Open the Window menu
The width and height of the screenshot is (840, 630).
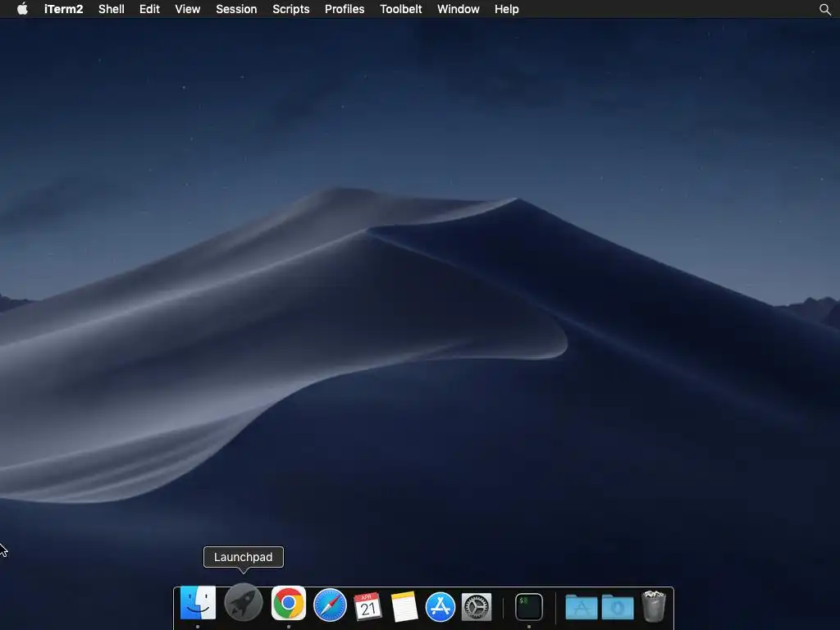tap(458, 9)
